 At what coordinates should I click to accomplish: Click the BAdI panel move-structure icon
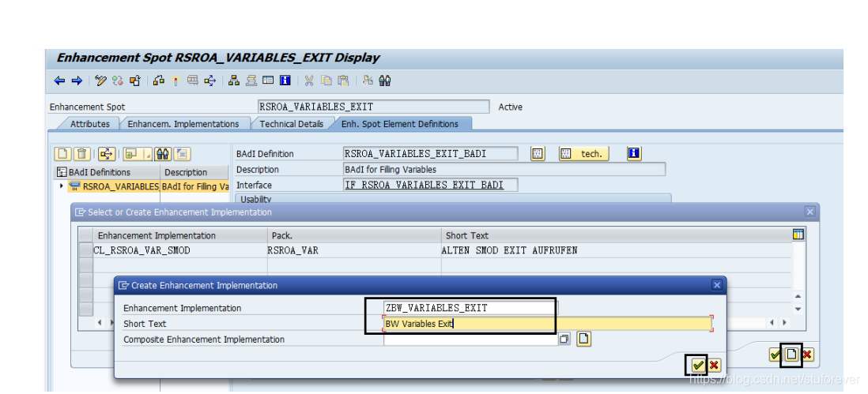tap(106, 154)
